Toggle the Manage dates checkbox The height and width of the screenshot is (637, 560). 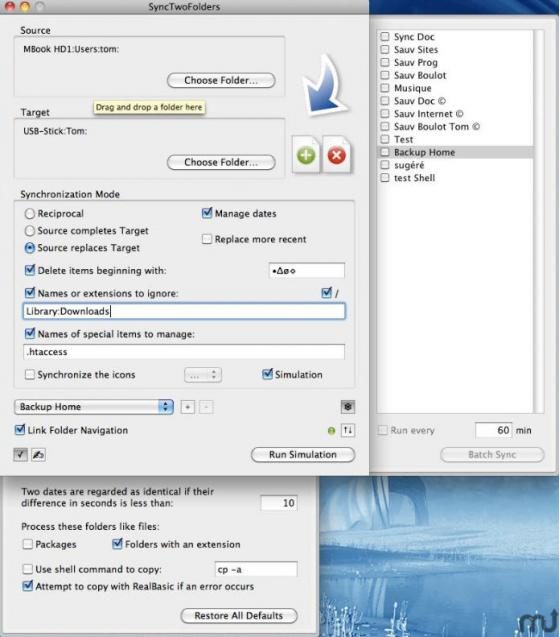(x=207, y=213)
